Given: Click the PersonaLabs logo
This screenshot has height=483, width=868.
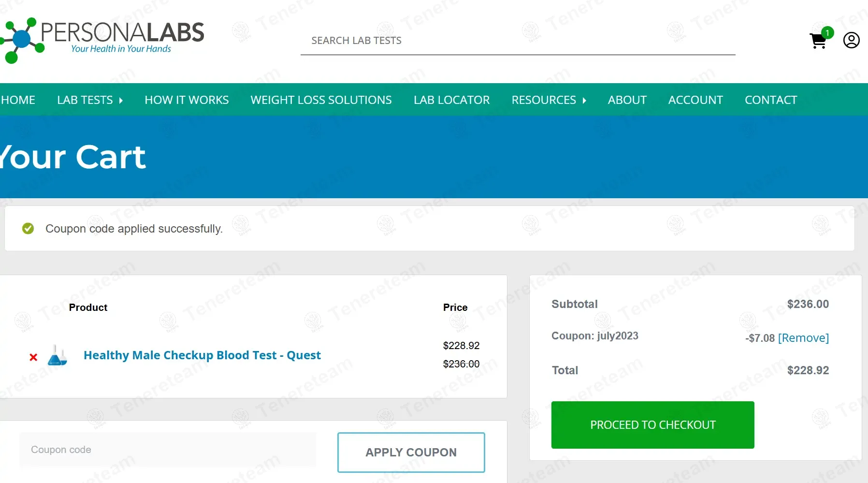Looking at the screenshot, I should point(102,40).
